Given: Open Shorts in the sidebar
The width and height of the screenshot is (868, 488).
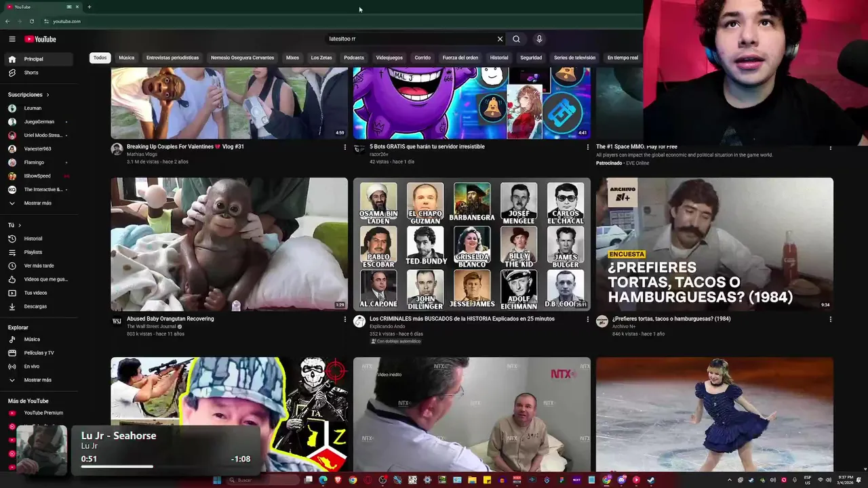Looking at the screenshot, I should click(39, 73).
